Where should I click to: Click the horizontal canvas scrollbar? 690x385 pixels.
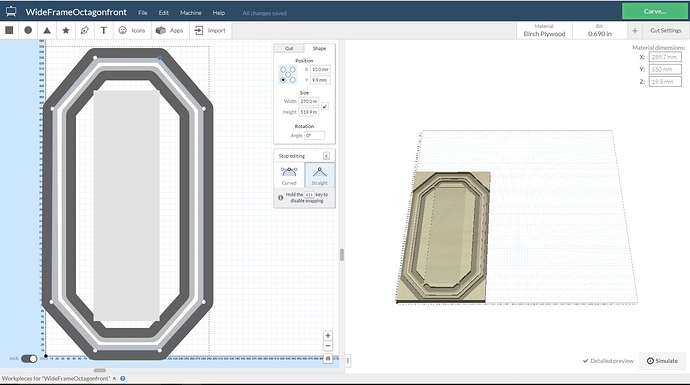[x=100, y=370]
